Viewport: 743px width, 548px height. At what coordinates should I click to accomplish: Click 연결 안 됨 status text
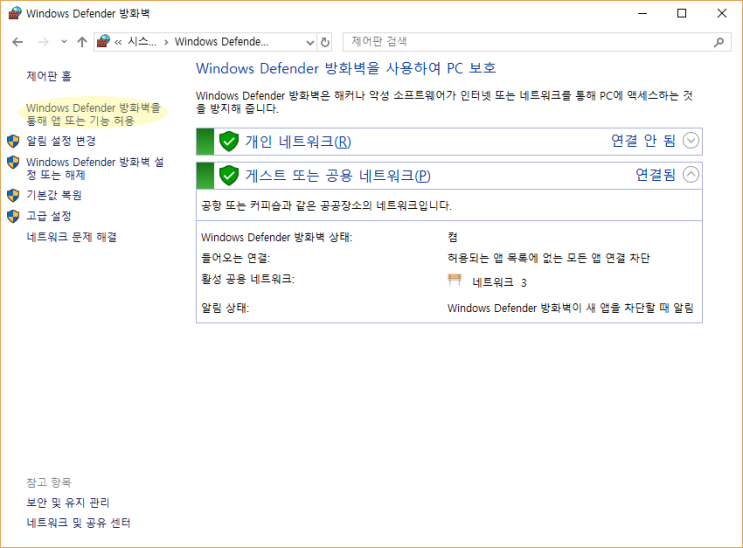[x=643, y=140]
